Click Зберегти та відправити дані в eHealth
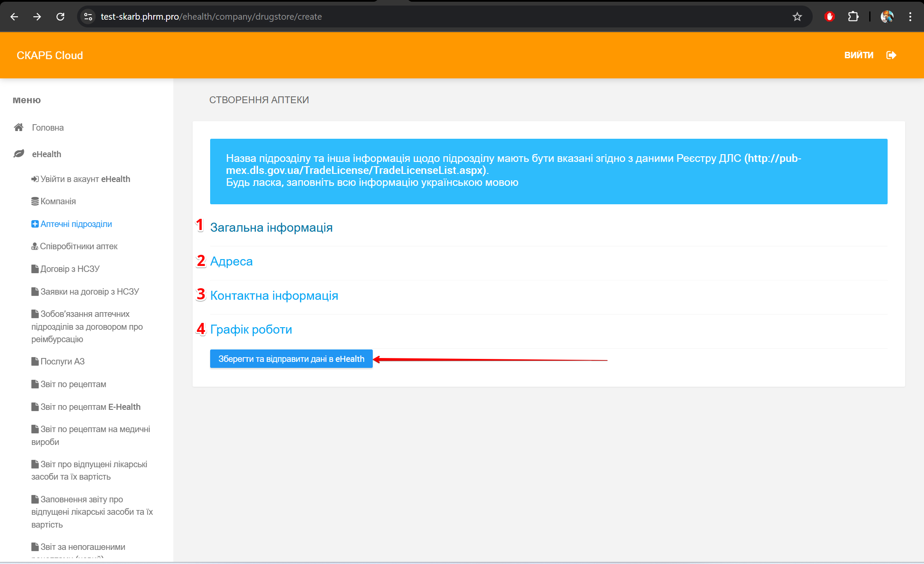Screen dimensions: 924x564 (291, 359)
